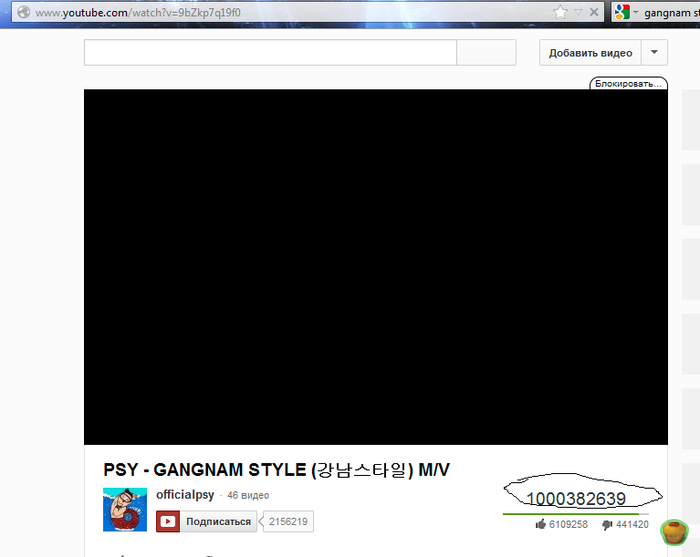Click the Добавить видео button
Screen dimensions: 700x557
pos(590,53)
